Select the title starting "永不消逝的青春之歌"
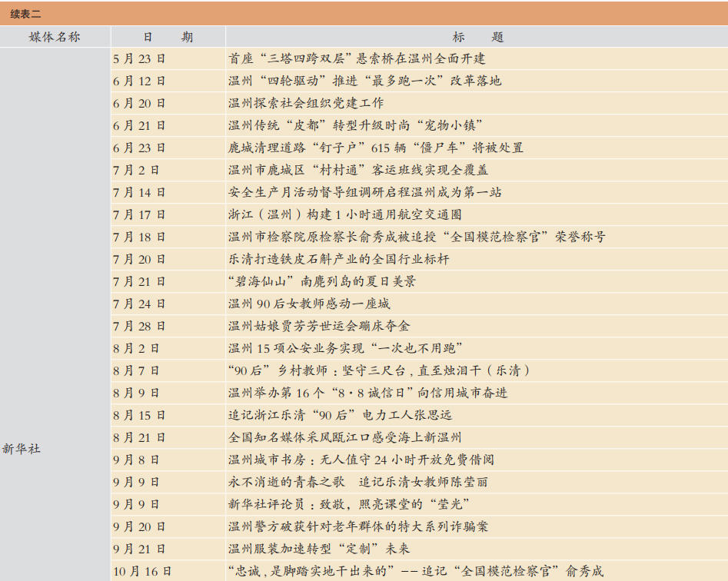 pos(358,482)
